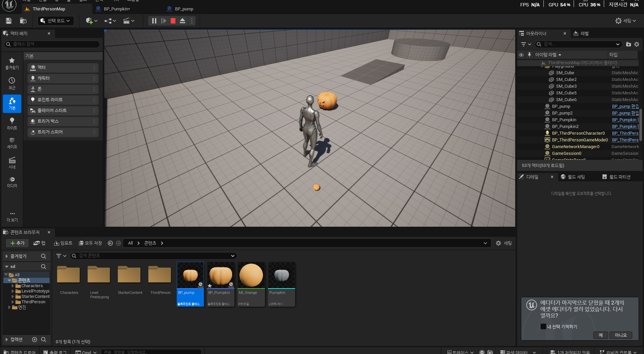Viewport: 644px width, 354px height.
Task: Select the Shapes (셰이프) category
Action: (x=12, y=143)
